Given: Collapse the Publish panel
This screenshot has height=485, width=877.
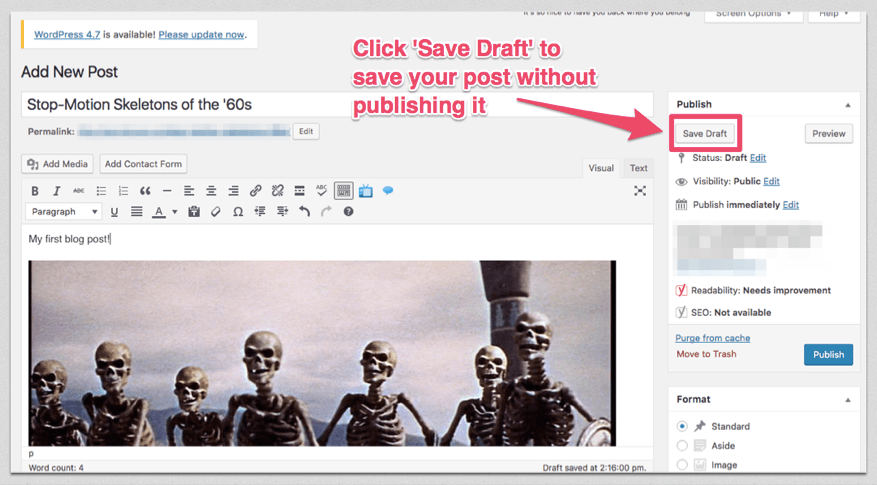Looking at the screenshot, I should (848, 105).
